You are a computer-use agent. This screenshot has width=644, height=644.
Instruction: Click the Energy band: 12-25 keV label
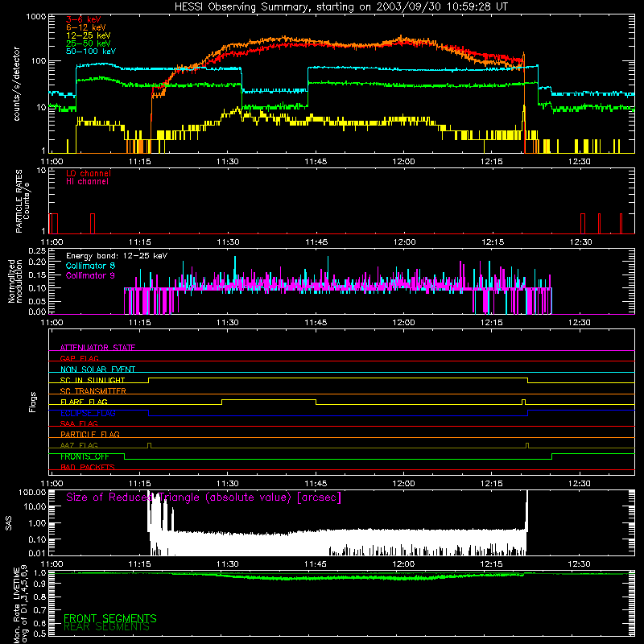117,256
